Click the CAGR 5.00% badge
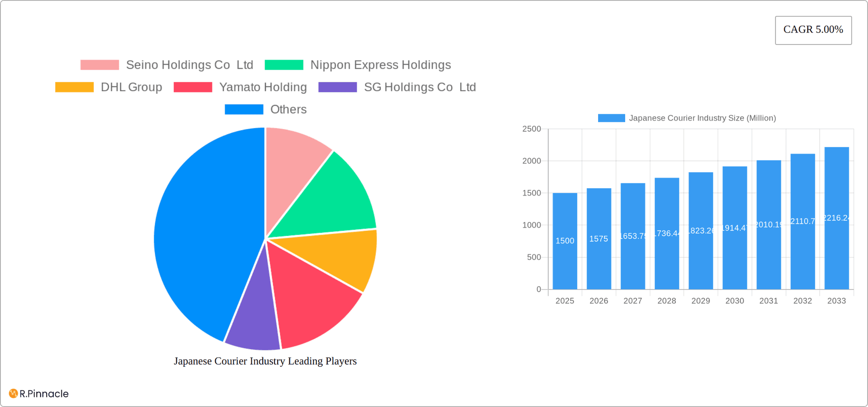 click(x=813, y=30)
